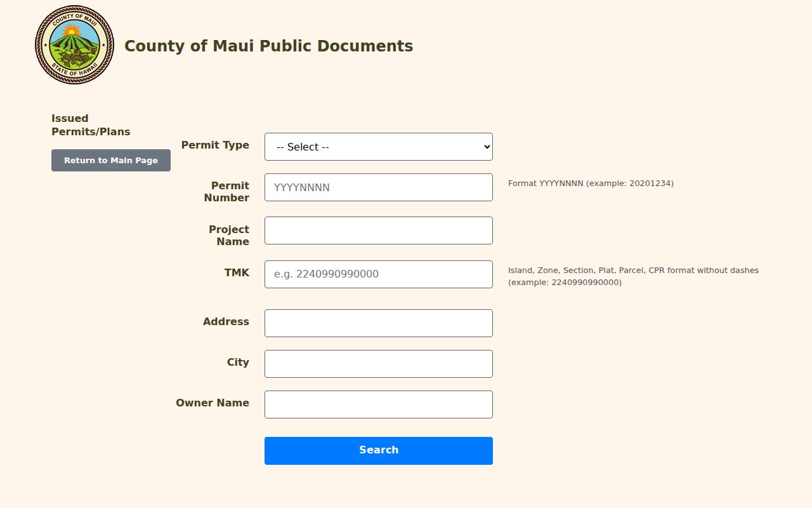Click the County of Maui seal logo

pos(74,45)
